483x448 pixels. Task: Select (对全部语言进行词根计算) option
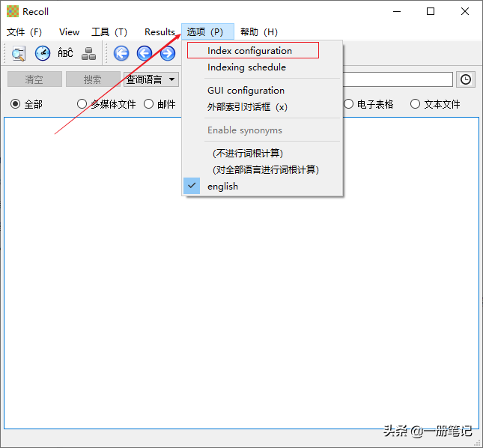[x=262, y=169]
